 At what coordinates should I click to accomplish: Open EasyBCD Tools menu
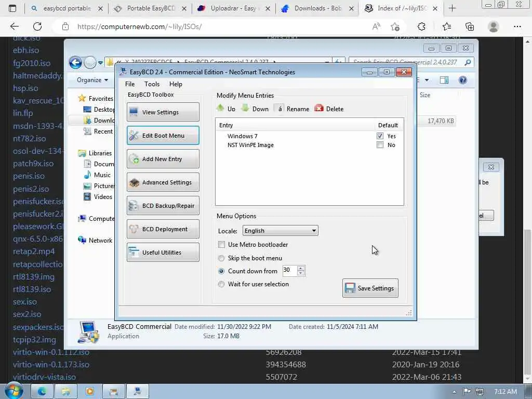pos(152,84)
